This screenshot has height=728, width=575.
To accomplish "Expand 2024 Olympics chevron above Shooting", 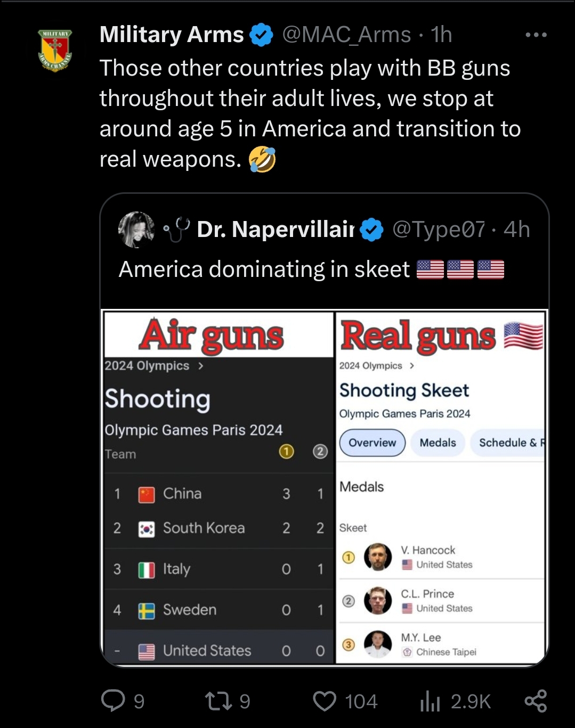I will pyautogui.click(x=201, y=366).
